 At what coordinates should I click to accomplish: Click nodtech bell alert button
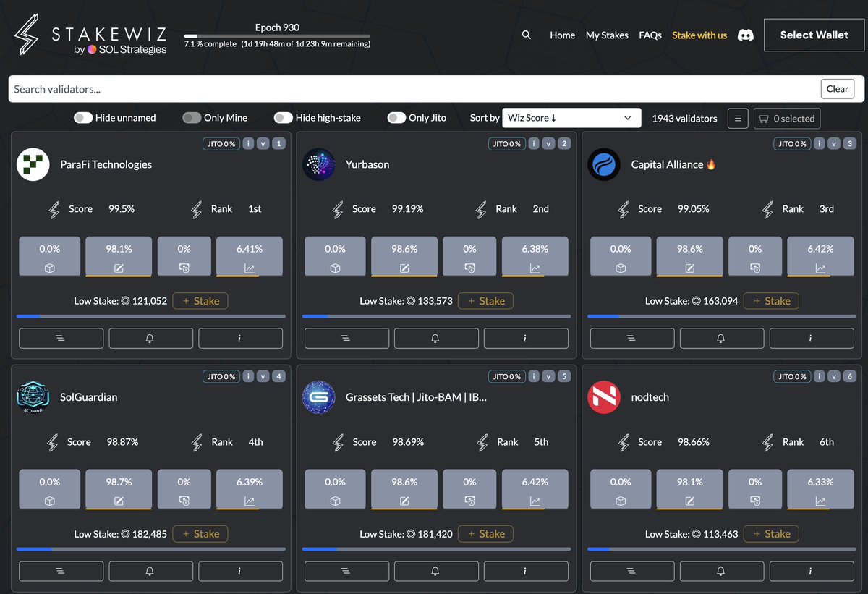[x=722, y=572]
